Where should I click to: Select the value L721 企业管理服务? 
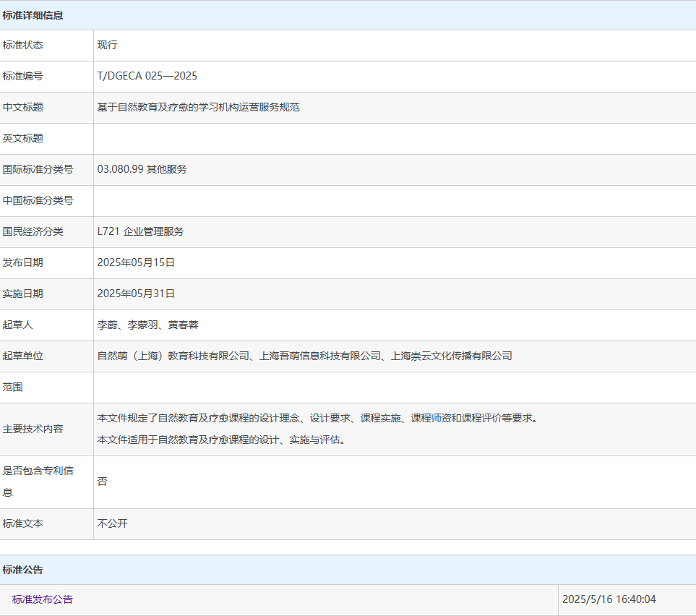[x=140, y=231]
